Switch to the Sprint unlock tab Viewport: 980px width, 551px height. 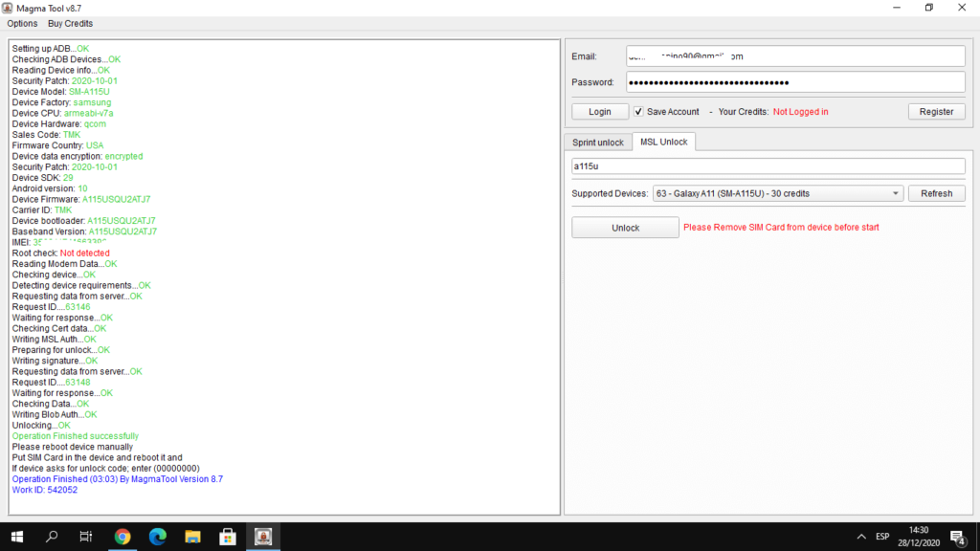pos(597,143)
